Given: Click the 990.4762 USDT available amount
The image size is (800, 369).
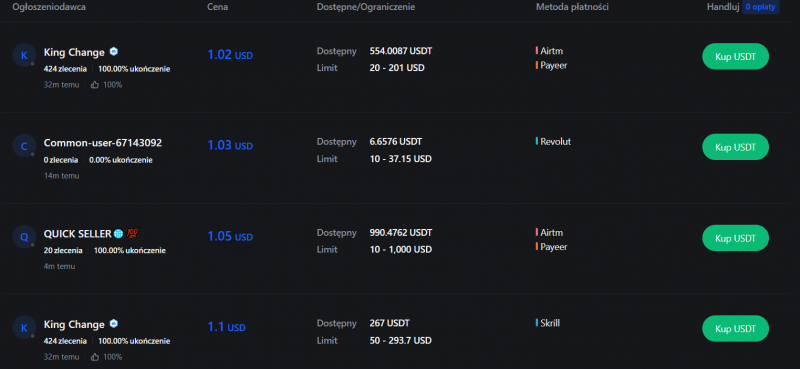Looking at the screenshot, I should click(x=401, y=233).
